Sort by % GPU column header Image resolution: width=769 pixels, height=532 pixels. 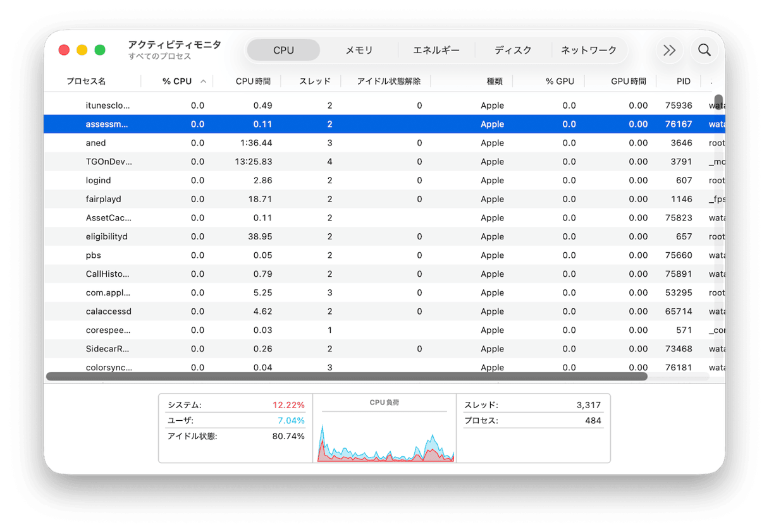coord(560,82)
